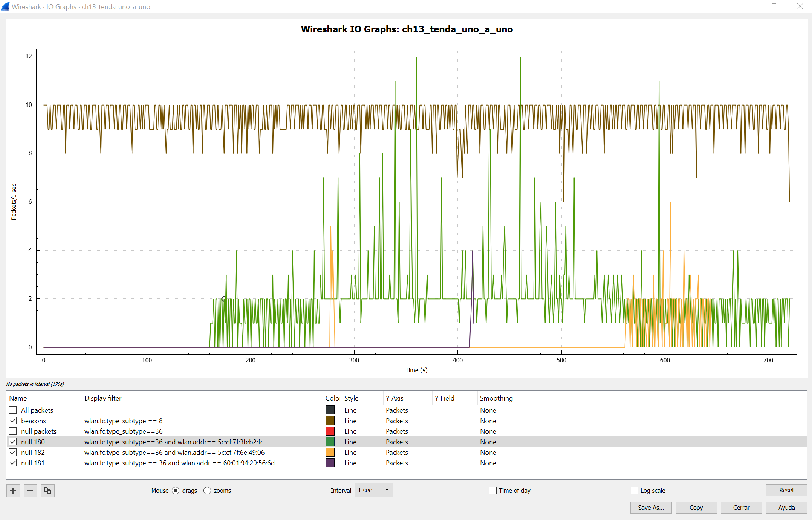Click the remove graph minus button

31,491
